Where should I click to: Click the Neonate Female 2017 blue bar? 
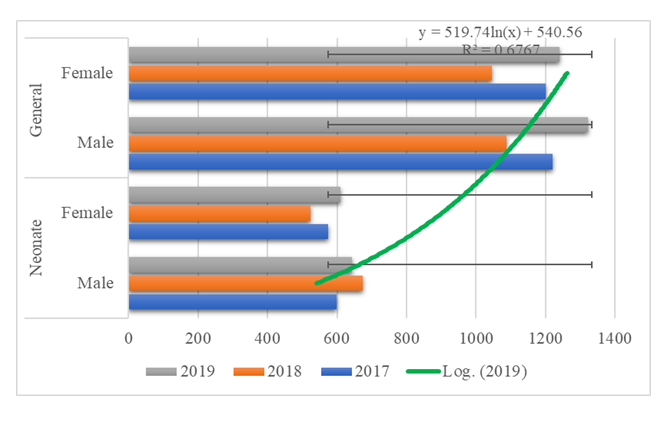pyautogui.click(x=228, y=231)
